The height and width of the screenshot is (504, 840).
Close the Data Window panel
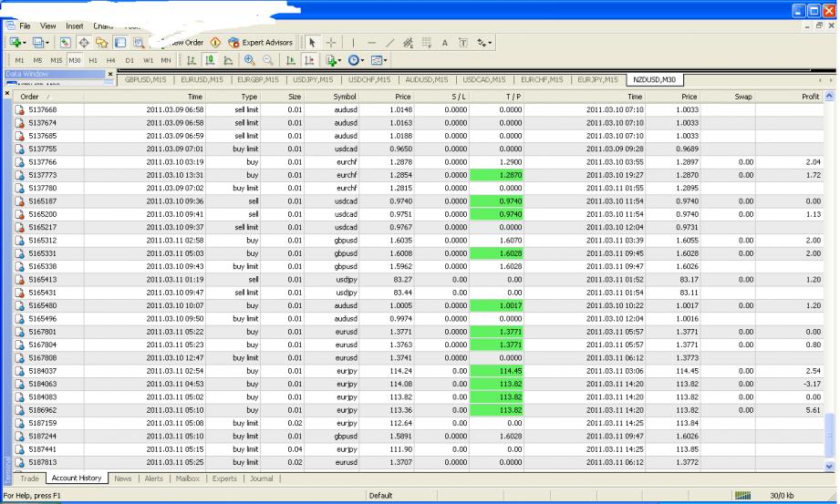point(110,74)
